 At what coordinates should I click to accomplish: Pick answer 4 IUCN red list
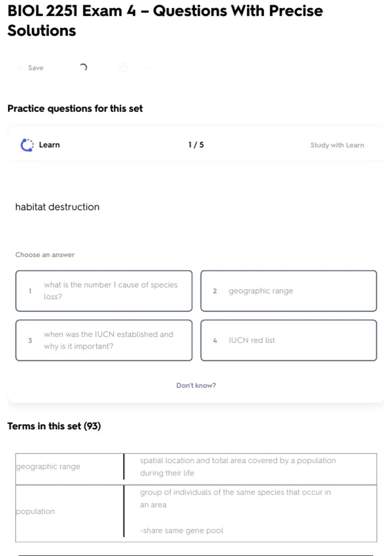pyautogui.click(x=288, y=340)
